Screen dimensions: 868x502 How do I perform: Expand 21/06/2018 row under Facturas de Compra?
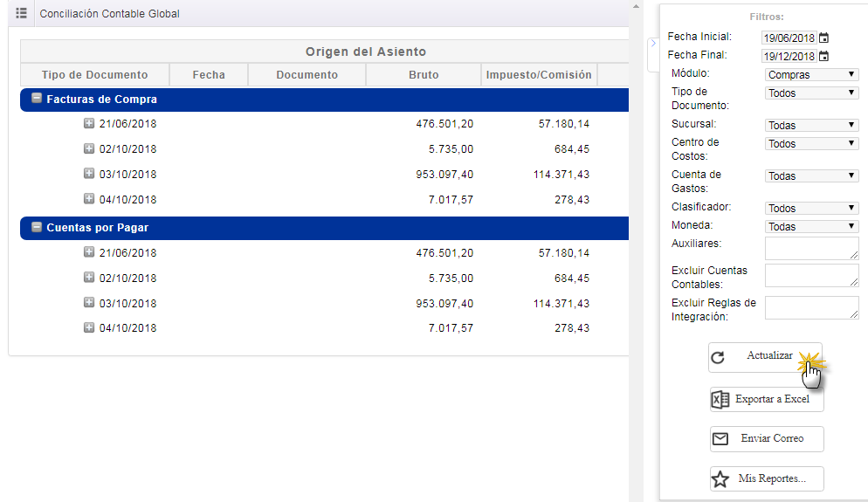point(88,124)
